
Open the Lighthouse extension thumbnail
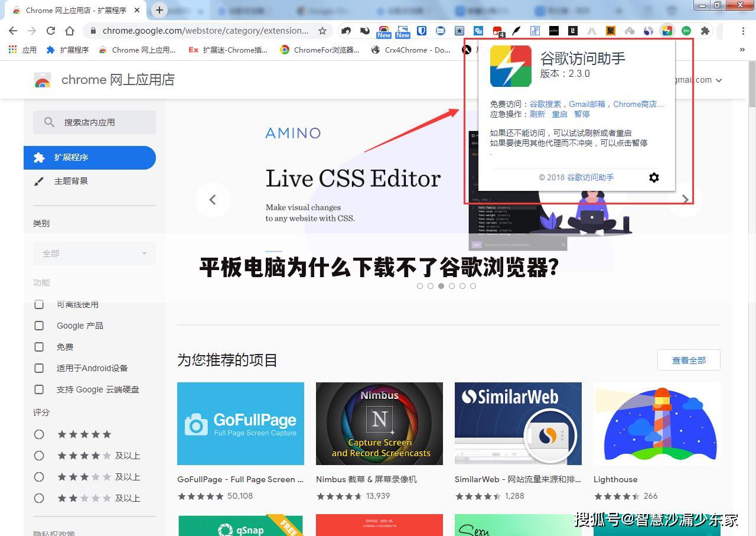point(657,424)
